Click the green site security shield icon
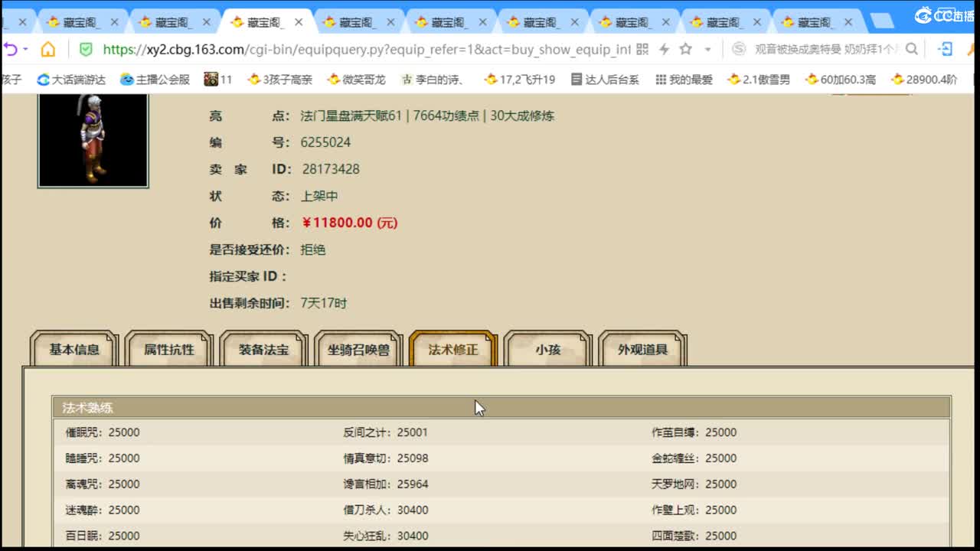This screenshot has width=980, height=551. click(x=86, y=50)
